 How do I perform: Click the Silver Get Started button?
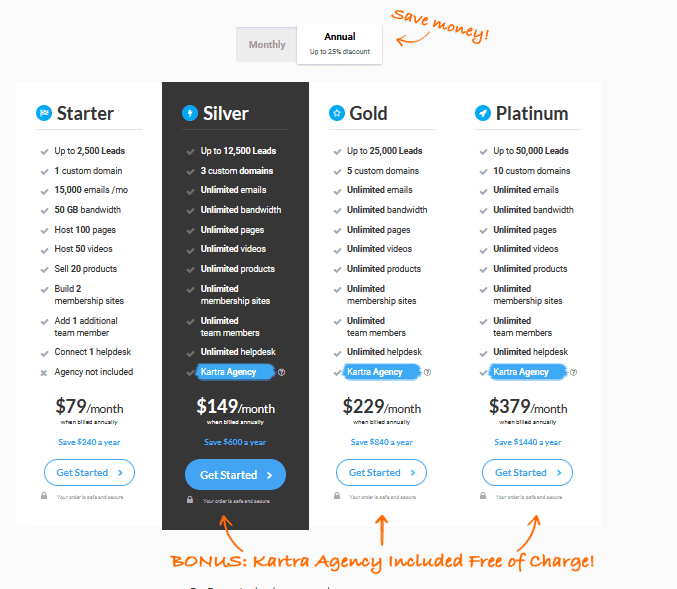coord(235,475)
